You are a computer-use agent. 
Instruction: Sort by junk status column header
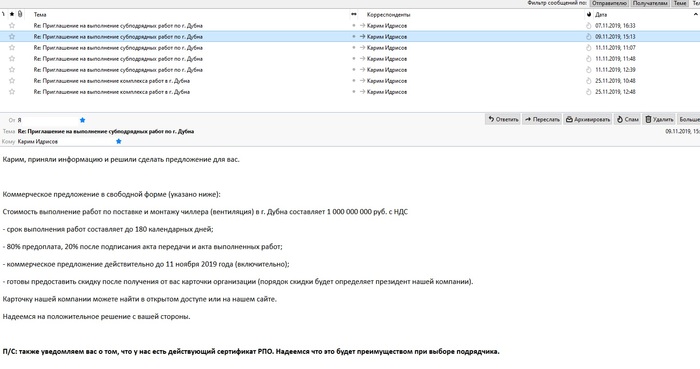click(589, 14)
